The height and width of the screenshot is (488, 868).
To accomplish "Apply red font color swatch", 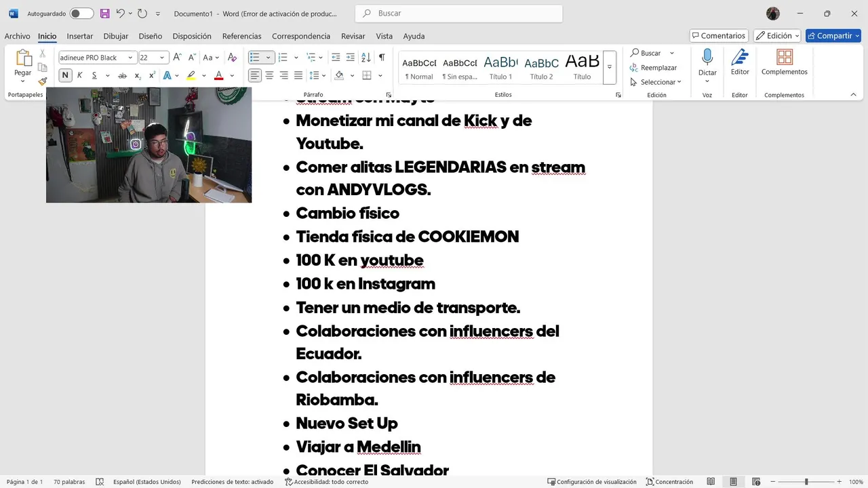I will click(x=219, y=75).
